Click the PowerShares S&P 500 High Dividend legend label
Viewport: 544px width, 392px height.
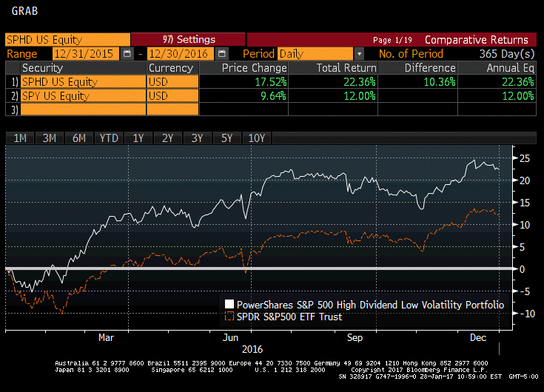pos(370,305)
